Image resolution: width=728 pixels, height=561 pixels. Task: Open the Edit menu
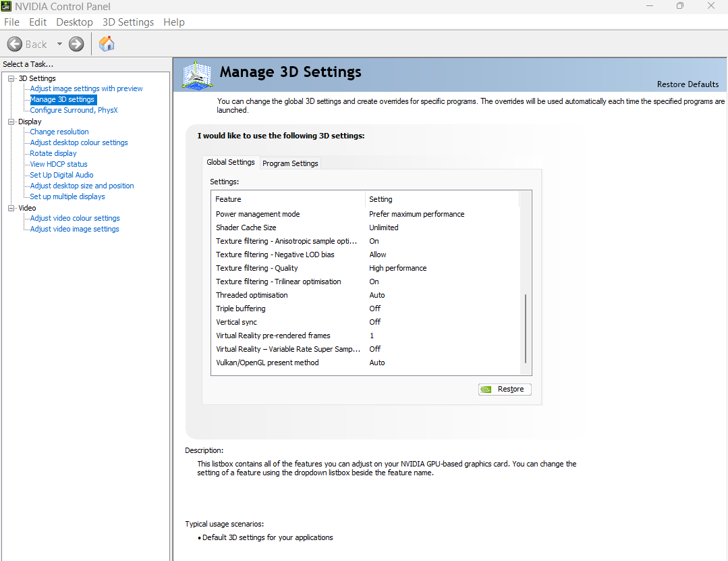pos(38,22)
